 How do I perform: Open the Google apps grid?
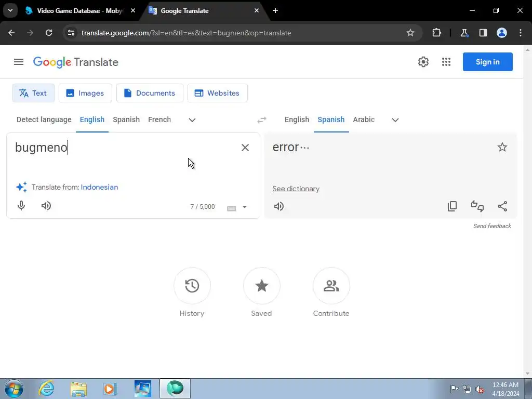[446, 62]
